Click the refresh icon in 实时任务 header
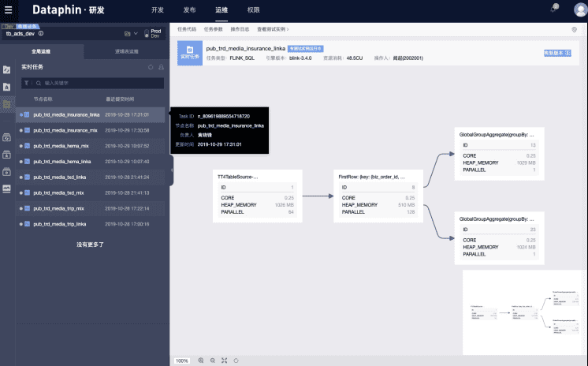Image resolution: width=588 pixels, height=366 pixels. click(x=151, y=67)
